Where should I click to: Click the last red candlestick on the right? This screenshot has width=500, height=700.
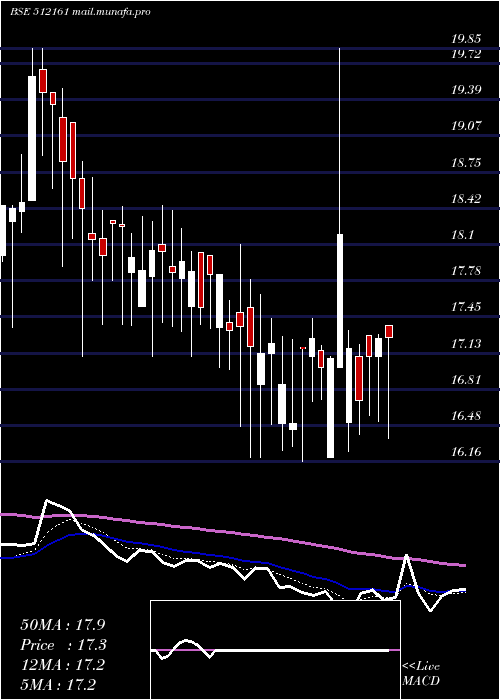click(x=389, y=331)
